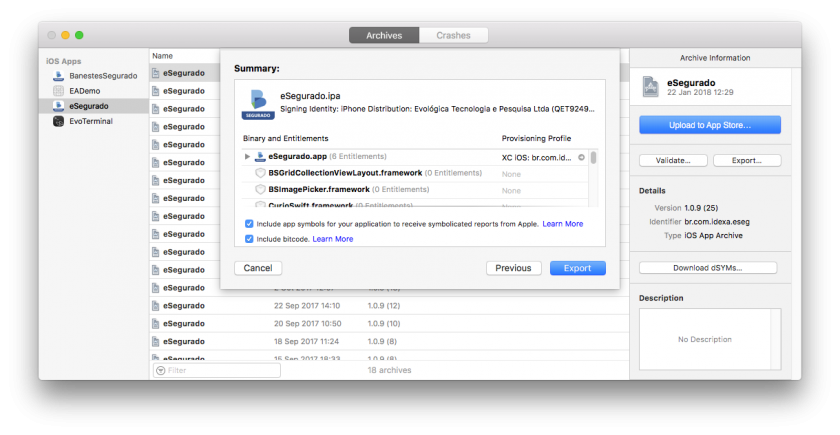840x435 pixels.
Task: Click provisioning profile arrow icon for eSegurado.app
Action: point(581,157)
